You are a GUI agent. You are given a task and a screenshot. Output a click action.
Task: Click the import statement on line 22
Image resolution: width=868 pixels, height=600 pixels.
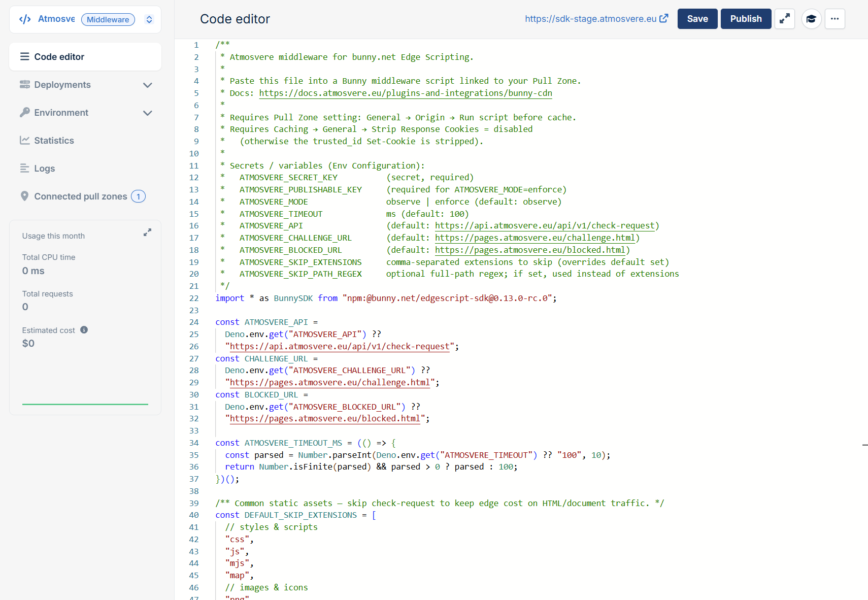386,298
